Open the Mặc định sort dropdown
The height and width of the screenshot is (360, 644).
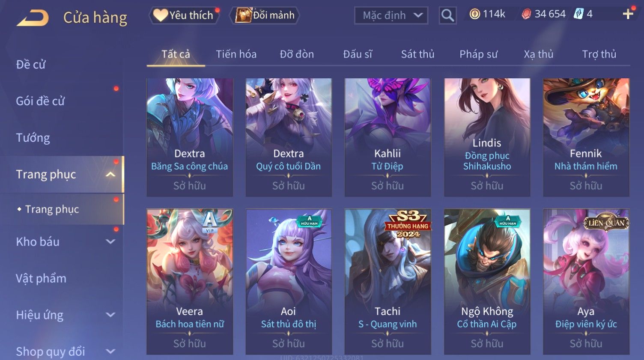[x=391, y=15]
